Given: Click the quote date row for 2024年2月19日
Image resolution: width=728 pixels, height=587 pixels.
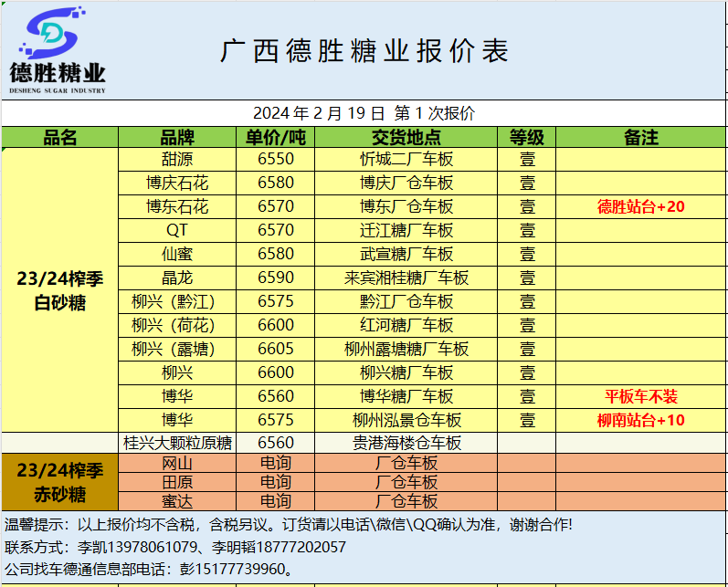Looking at the screenshot, I should pyautogui.click(x=364, y=113).
